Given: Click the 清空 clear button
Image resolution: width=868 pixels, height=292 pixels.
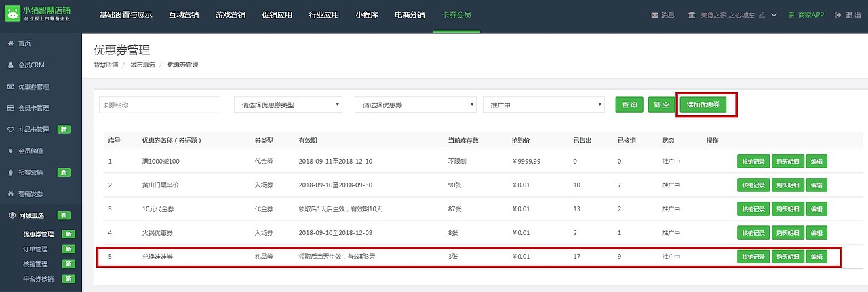Looking at the screenshot, I should point(661,105).
